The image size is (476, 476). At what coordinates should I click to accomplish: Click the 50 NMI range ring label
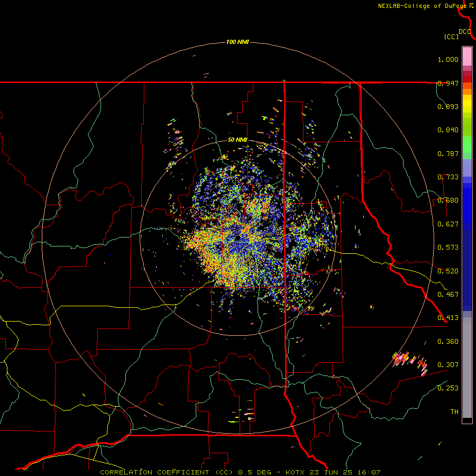pos(237,140)
